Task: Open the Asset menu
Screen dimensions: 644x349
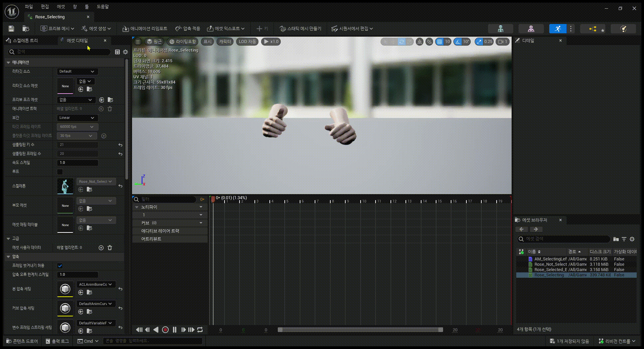Action: [x=61, y=7]
